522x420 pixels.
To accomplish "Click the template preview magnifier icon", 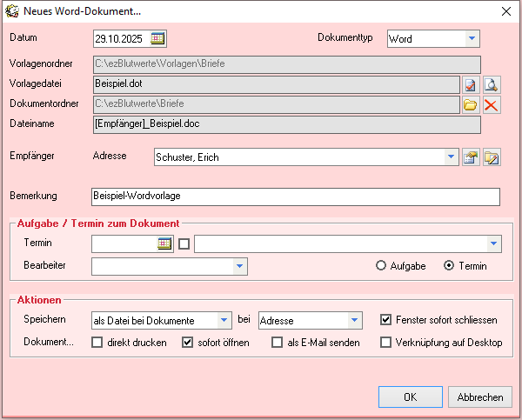I will click(492, 84).
